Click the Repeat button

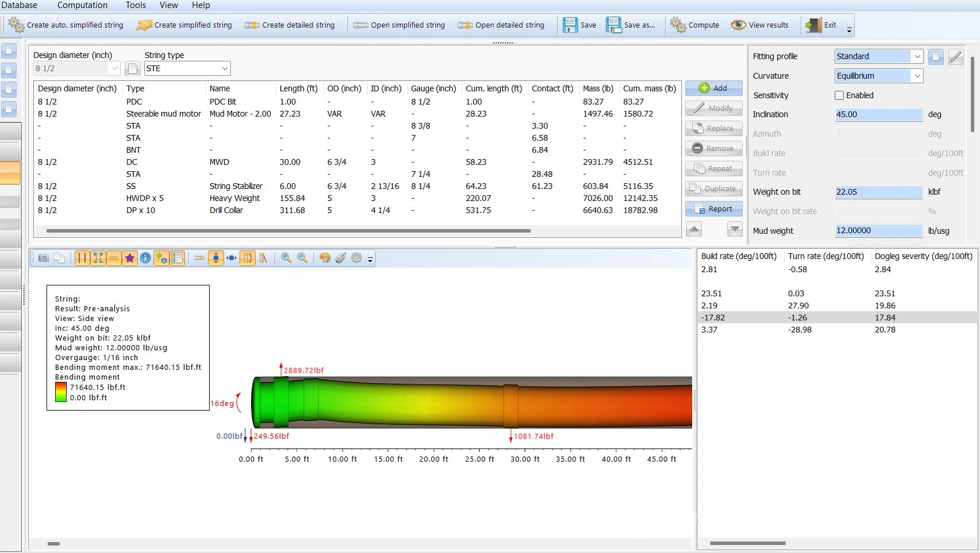[713, 168]
